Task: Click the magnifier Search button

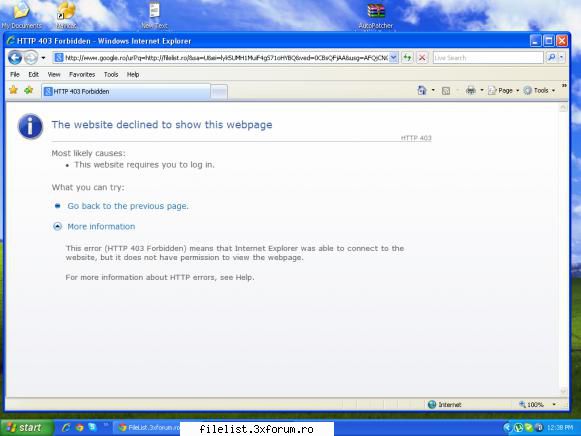Action: tap(551, 57)
